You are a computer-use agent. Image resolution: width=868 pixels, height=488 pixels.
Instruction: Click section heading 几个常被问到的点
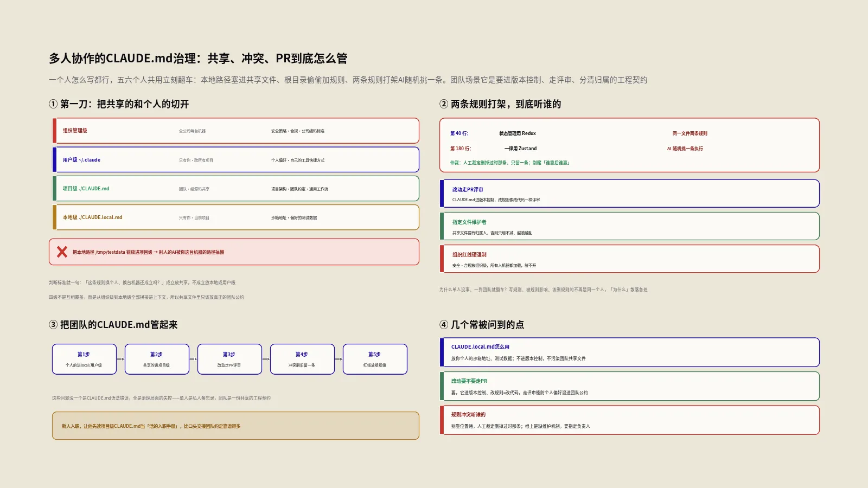(482, 325)
